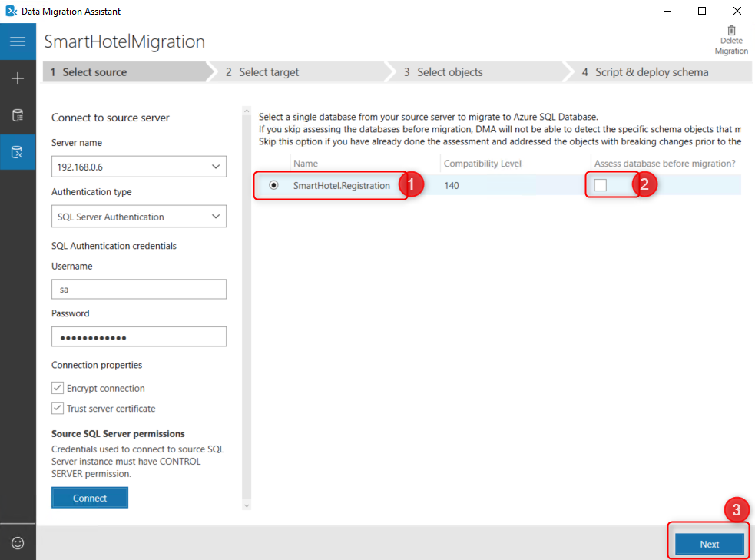Click the Password input field
Image resolution: width=755 pixels, height=560 pixels.
(x=139, y=337)
